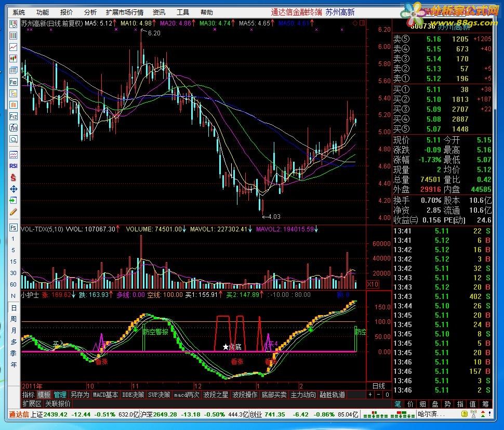
Task: Select weekly 周 period
Action: [14, 319]
